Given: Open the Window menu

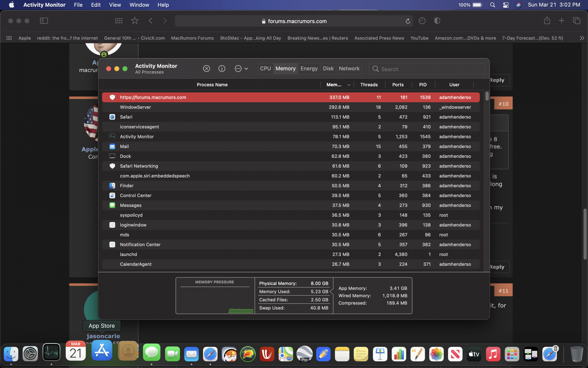Looking at the screenshot, I should (139, 5).
